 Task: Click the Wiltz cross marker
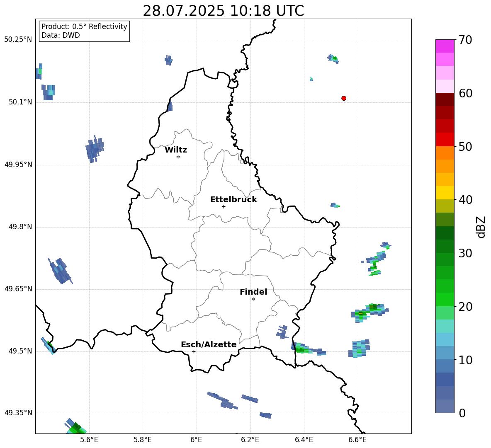coord(178,157)
